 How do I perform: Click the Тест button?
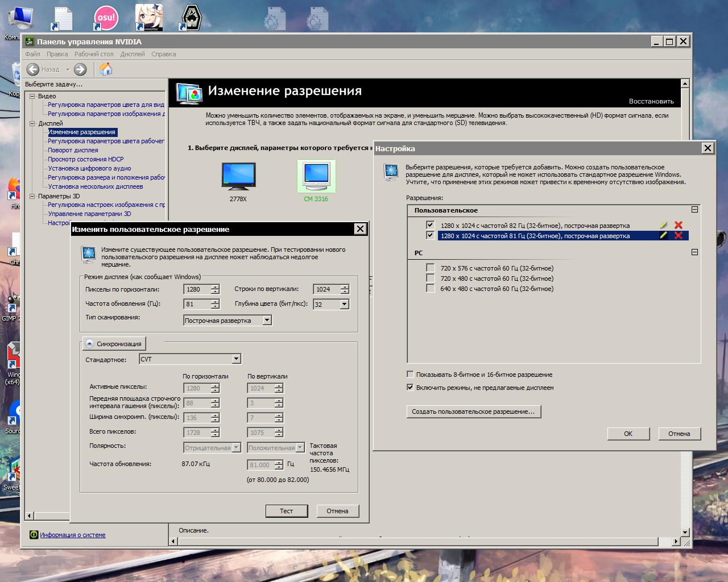(286, 511)
